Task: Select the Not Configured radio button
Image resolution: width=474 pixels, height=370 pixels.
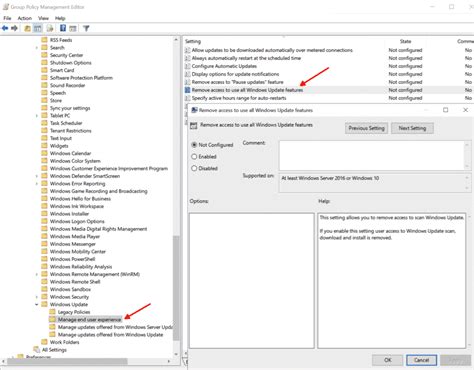Action: pos(194,145)
